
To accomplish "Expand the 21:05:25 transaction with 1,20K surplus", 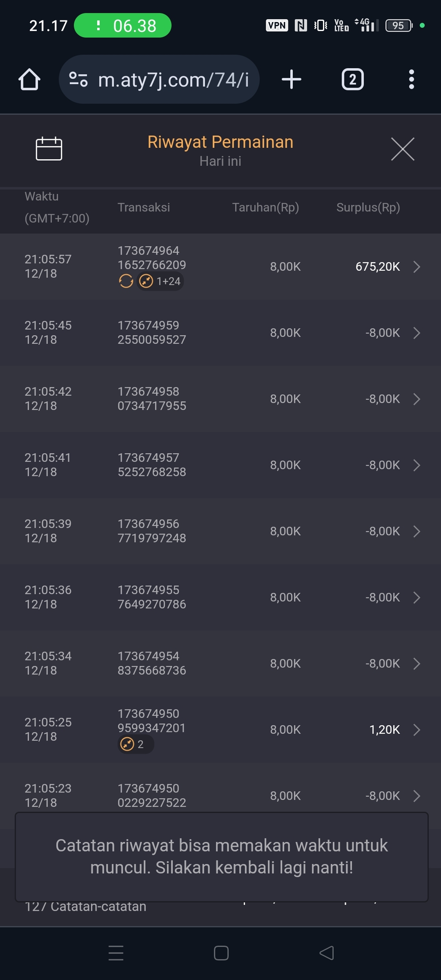I will tap(416, 730).
